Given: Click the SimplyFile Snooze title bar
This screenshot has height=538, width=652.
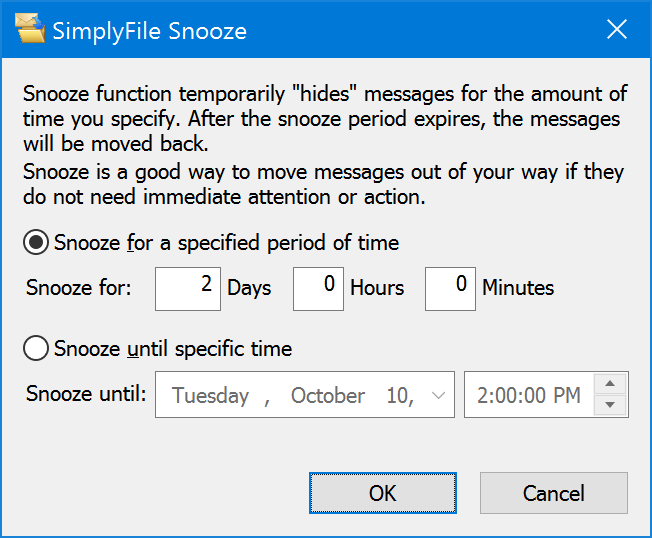Looking at the screenshot, I should (x=326, y=30).
